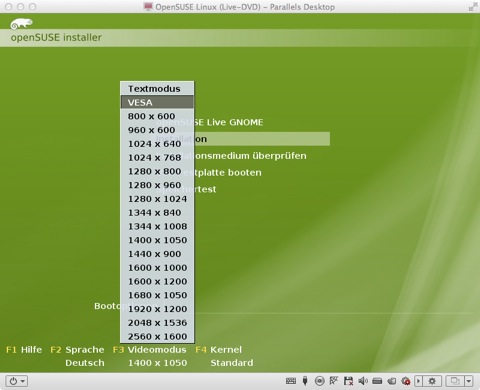Open the virtual machine gear settings

tap(432, 381)
